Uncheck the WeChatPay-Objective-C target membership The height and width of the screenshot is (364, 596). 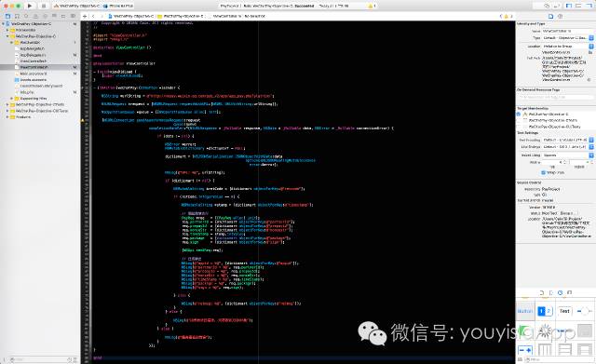click(519, 114)
